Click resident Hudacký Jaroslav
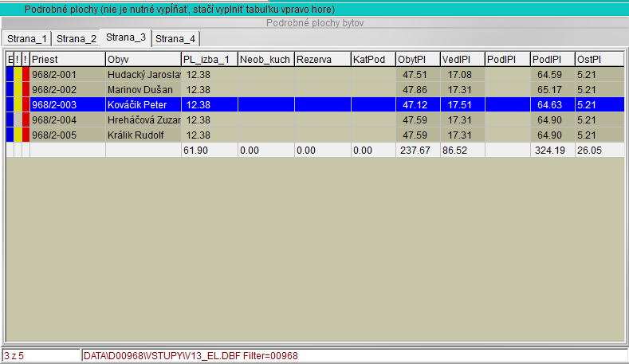Image resolution: width=629 pixels, height=364 pixels. (143, 75)
